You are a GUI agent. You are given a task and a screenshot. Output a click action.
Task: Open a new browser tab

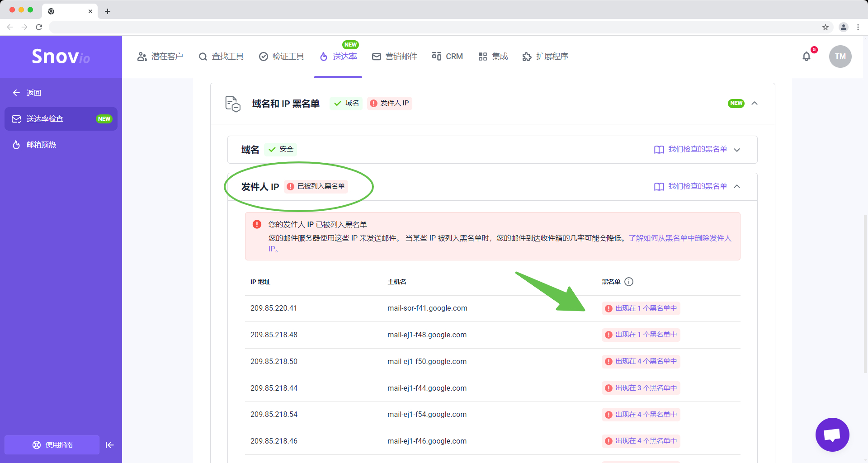108,11
